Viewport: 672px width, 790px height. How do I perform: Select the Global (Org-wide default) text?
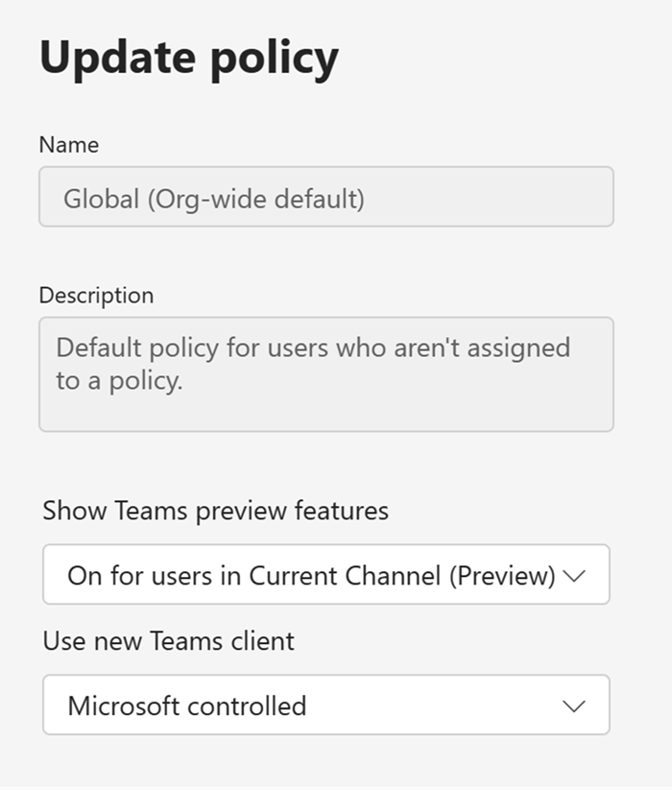pyautogui.click(x=213, y=200)
